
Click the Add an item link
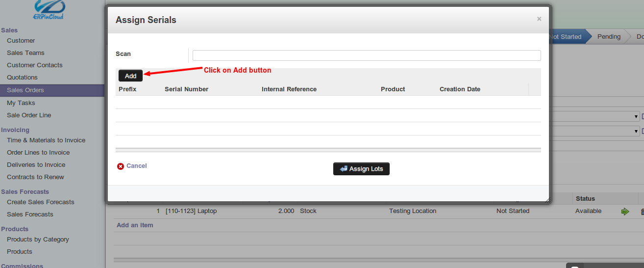(x=135, y=225)
